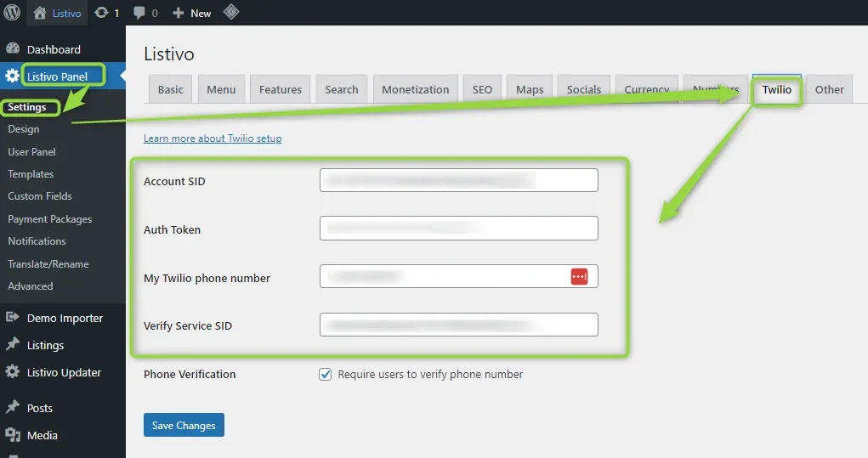Open the comments bubble icon
The image size is (868, 458).
coord(139,13)
